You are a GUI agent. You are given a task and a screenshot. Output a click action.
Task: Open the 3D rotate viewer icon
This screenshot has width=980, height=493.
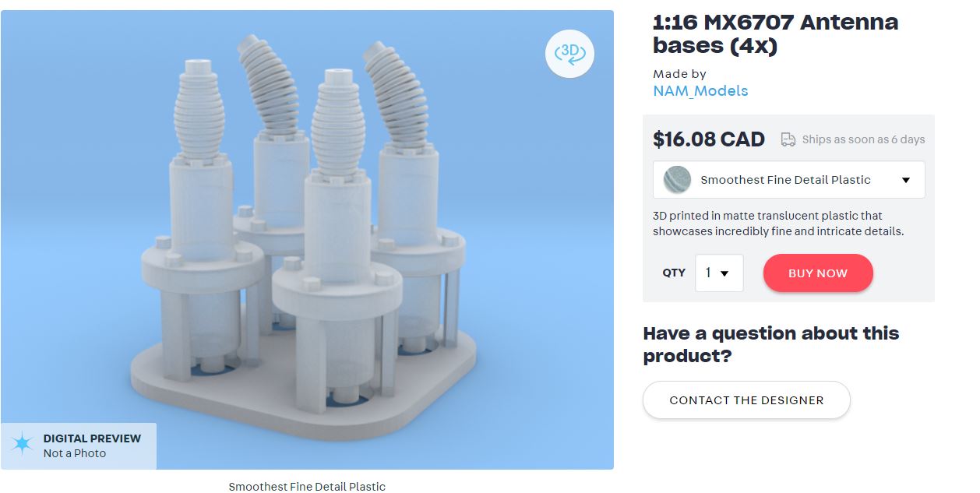click(570, 53)
